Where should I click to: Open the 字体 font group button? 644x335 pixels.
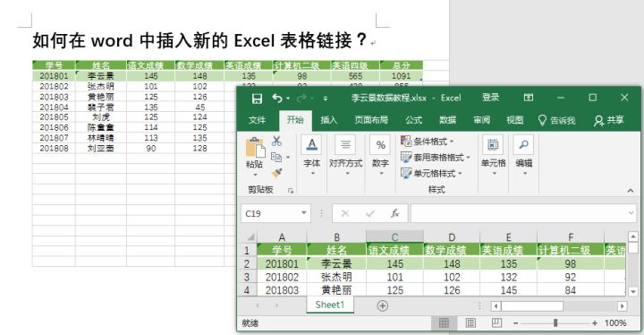pos(312,157)
